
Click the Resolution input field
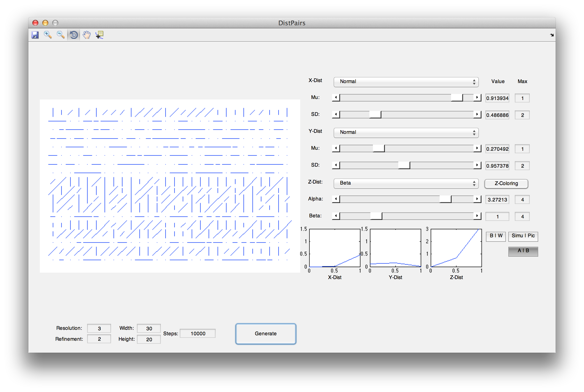(99, 329)
